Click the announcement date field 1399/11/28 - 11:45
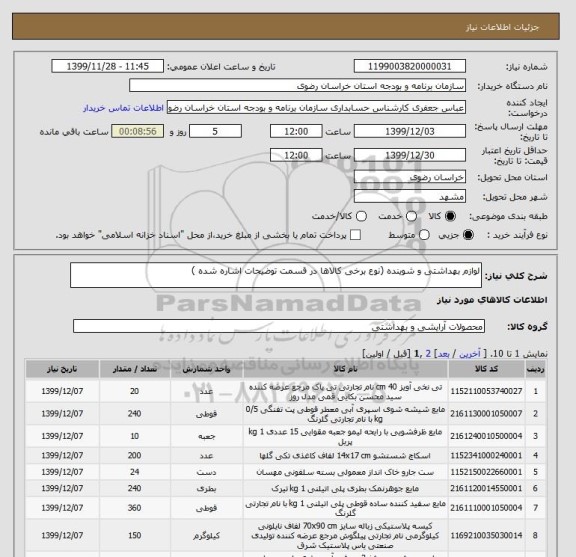 [108, 67]
